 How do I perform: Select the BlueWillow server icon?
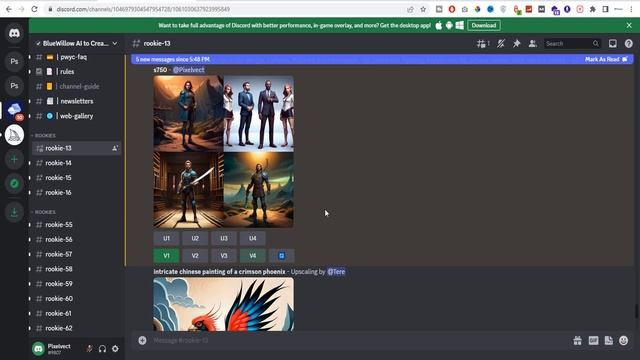(14, 111)
